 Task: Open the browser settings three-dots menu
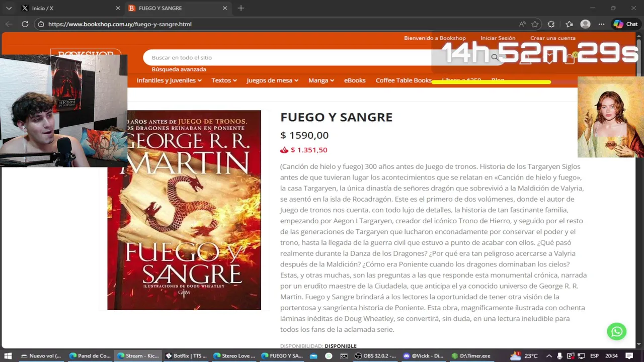click(x=601, y=24)
